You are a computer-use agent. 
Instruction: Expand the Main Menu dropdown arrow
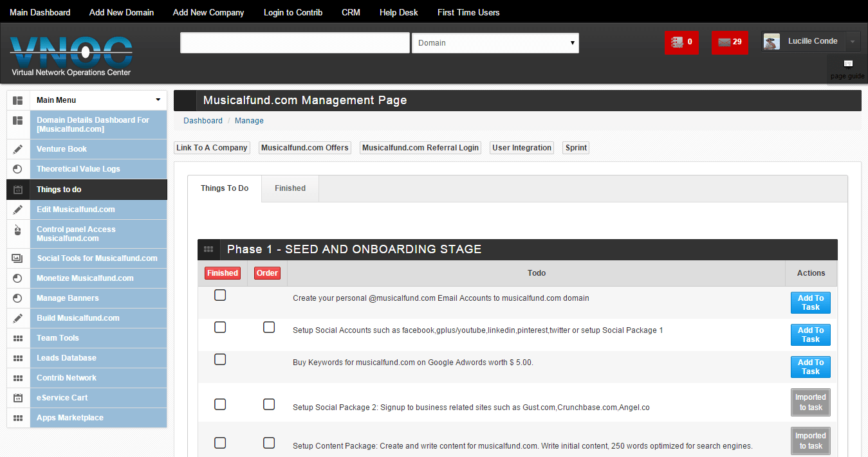[158, 100]
